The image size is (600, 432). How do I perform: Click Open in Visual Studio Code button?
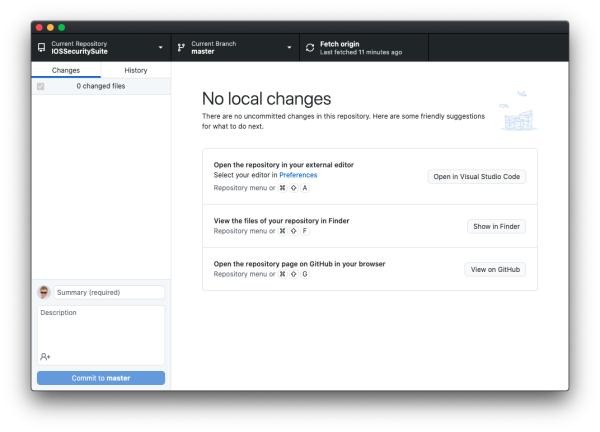pos(476,177)
